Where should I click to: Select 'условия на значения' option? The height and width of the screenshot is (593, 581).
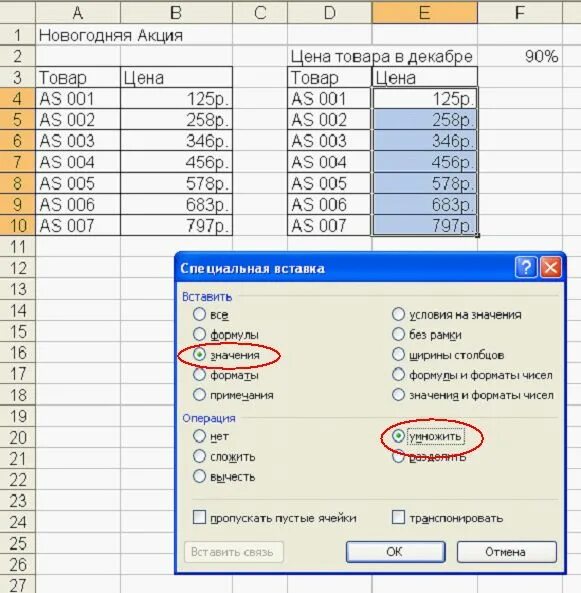398,314
